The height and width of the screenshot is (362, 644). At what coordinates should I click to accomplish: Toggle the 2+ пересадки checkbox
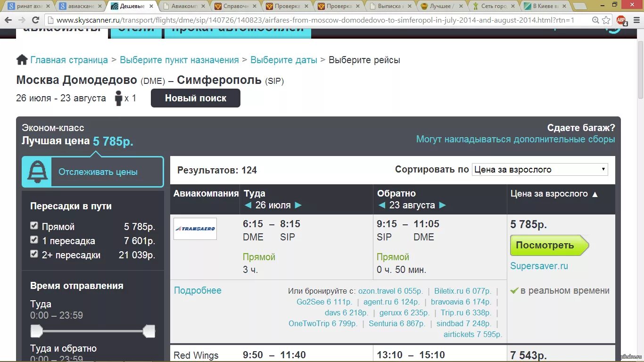pyautogui.click(x=34, y=254)
